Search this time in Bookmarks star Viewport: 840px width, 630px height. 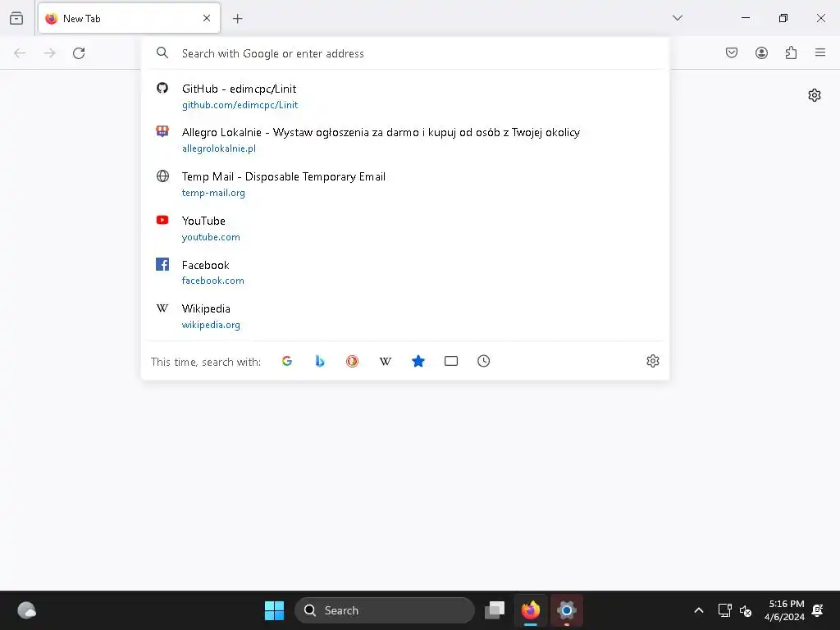point(418,361)
